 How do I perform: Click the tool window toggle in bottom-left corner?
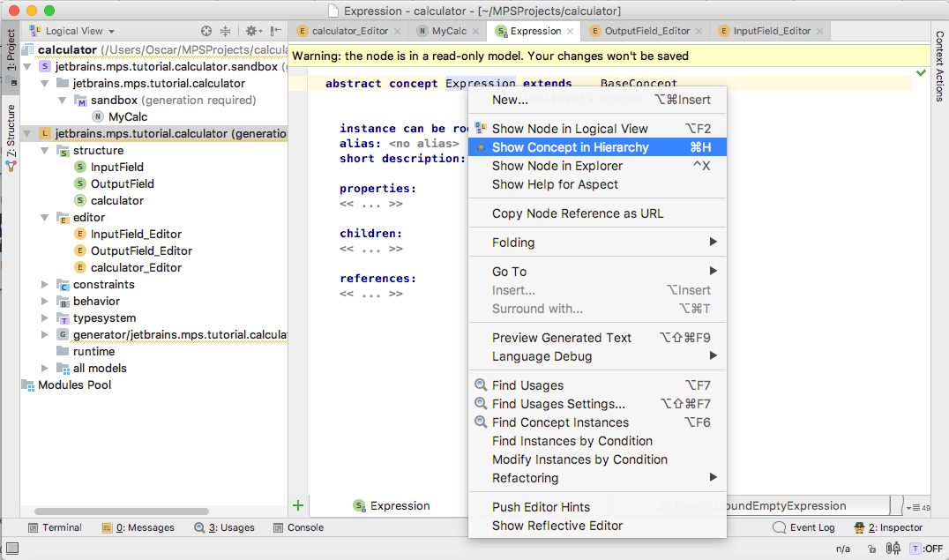pos(11,549)
